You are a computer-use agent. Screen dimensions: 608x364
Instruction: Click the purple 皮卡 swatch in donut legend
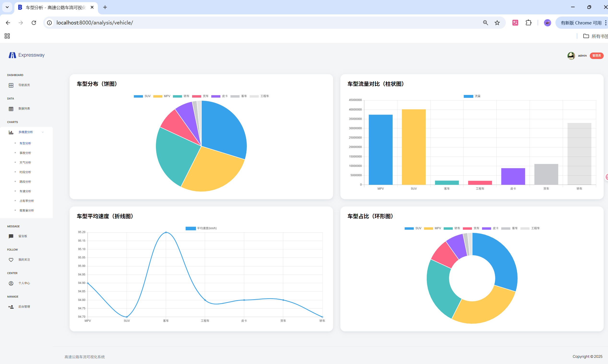pos(486,228)
